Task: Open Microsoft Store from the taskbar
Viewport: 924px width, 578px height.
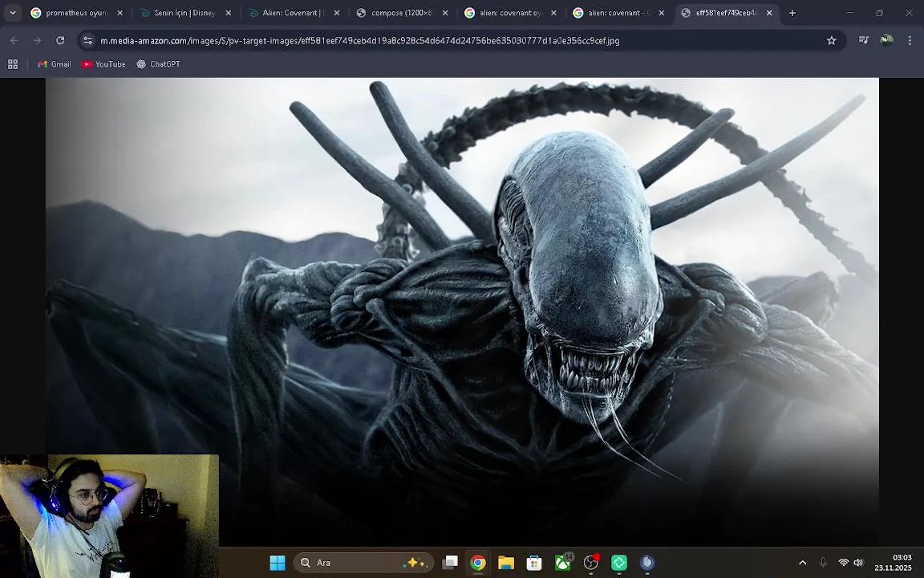Action: click(x=534, y=563)
